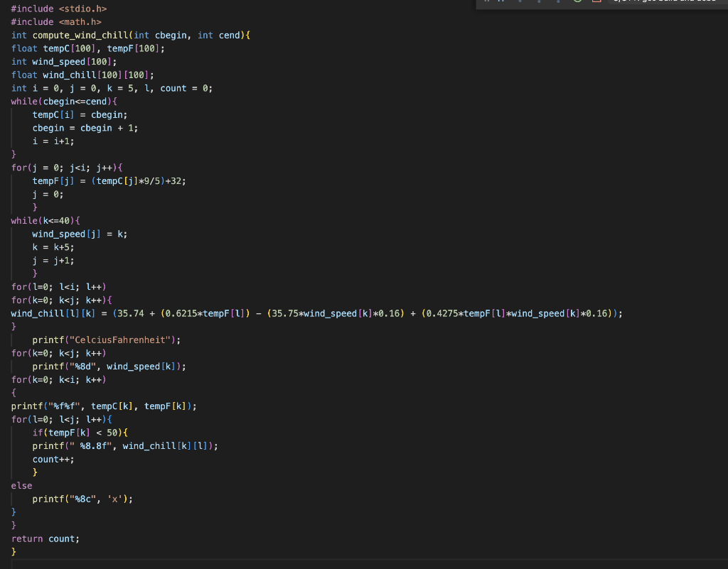Select the Step Out debug icon
The image size is (728, 569).
pyautogui.click(x=557, y=4)
